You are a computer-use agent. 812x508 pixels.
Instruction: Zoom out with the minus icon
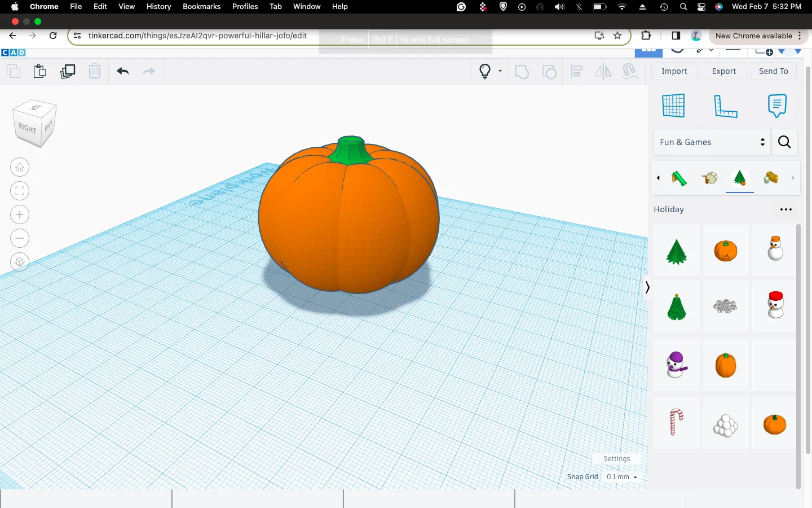point(20,238)
